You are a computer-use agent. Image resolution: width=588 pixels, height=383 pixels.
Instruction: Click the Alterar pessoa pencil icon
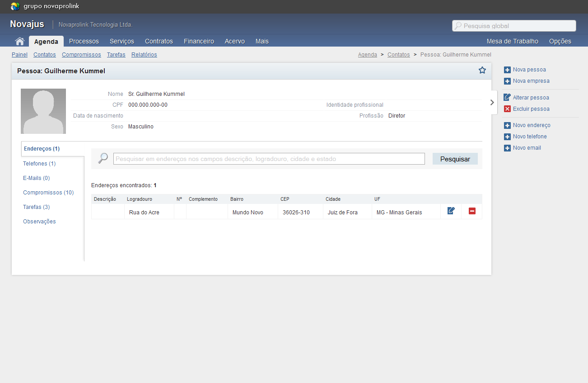[x=507, y=98]
